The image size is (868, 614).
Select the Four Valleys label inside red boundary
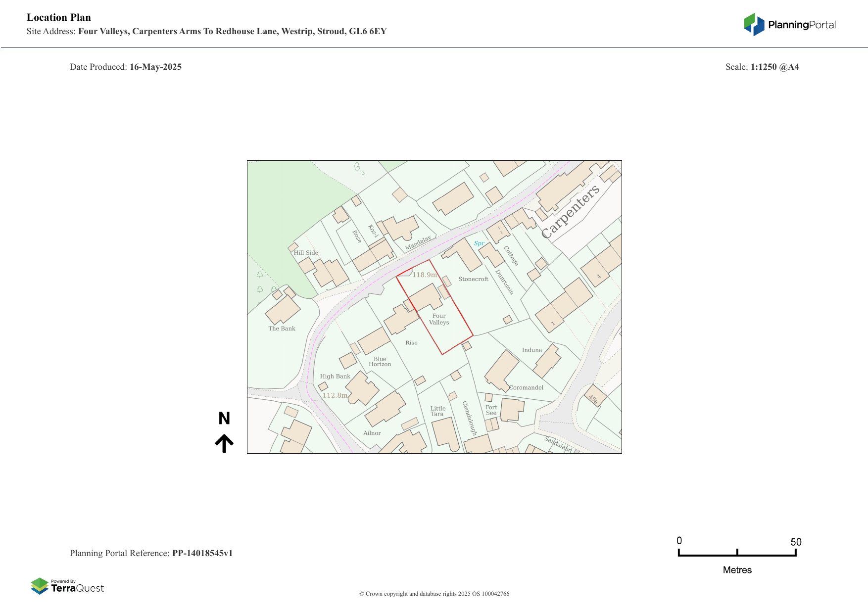[439, 319]
